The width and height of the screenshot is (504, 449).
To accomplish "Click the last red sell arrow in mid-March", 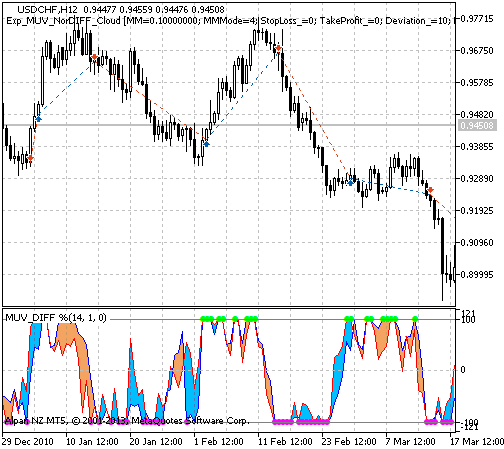I will tap(430, 190).
